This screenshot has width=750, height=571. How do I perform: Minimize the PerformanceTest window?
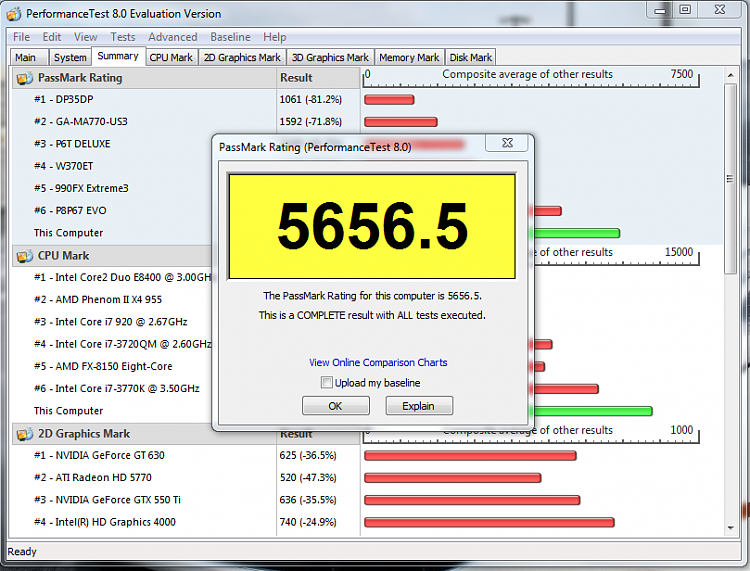click(661, 10)
